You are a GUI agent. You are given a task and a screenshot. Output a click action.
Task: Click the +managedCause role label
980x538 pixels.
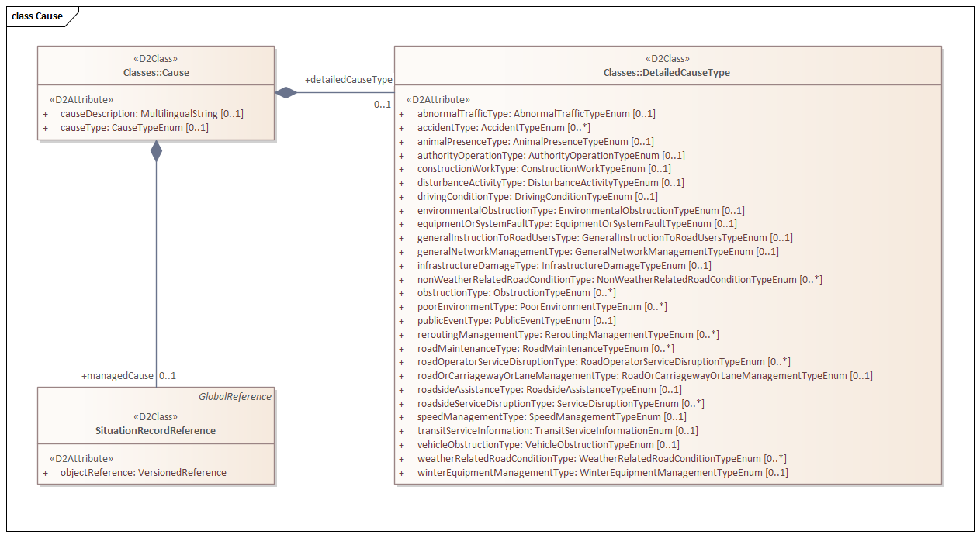[117, 376]
